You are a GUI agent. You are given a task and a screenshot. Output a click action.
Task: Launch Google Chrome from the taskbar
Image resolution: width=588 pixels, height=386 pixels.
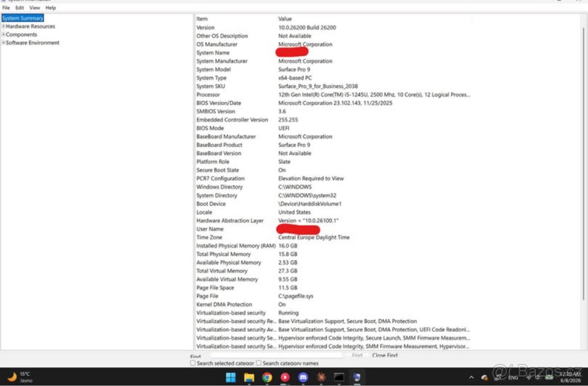pos(267,377)
